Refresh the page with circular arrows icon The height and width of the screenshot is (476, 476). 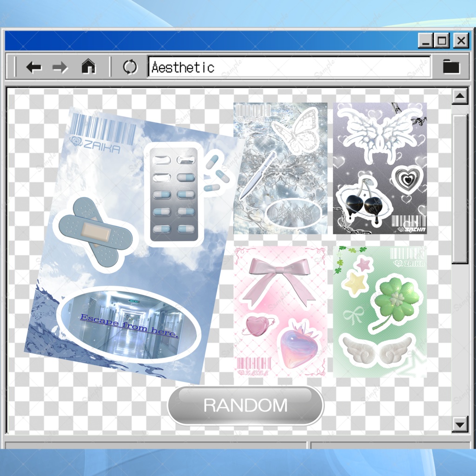[130, 67]
